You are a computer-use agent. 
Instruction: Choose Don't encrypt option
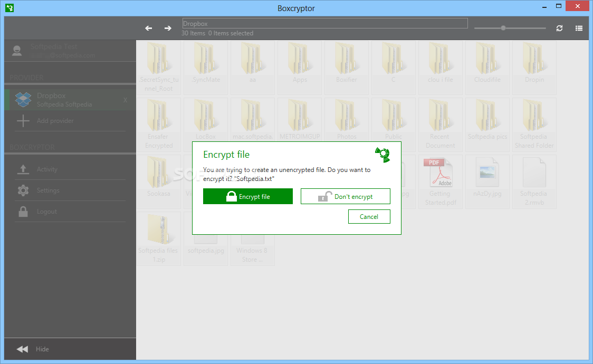pyautogui.click(x=345, y=196)
